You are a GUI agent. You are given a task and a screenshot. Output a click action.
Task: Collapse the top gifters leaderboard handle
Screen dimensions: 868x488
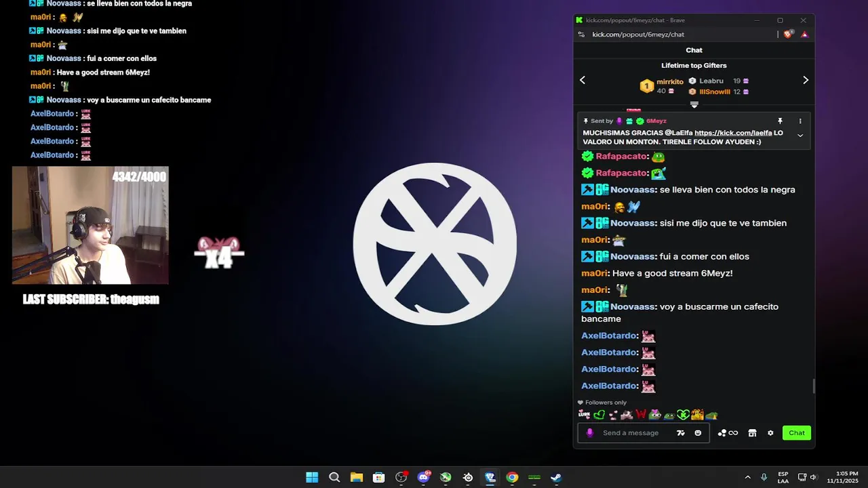(694, 104)
